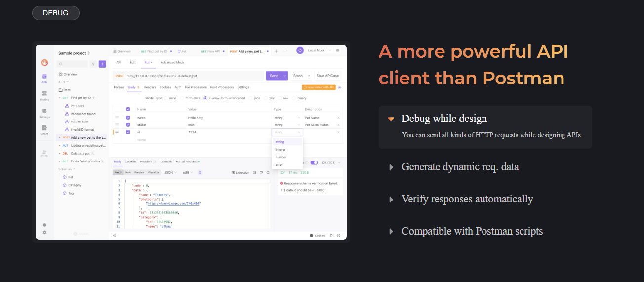644x282 pixels.
Task: Open the Testing section icon
Action: point(44,96)
